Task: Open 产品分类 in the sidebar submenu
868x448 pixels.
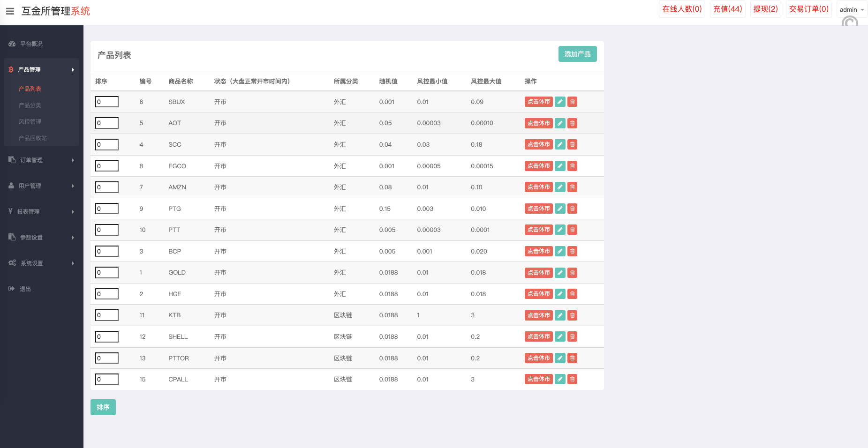Action: tap(30, 105)
